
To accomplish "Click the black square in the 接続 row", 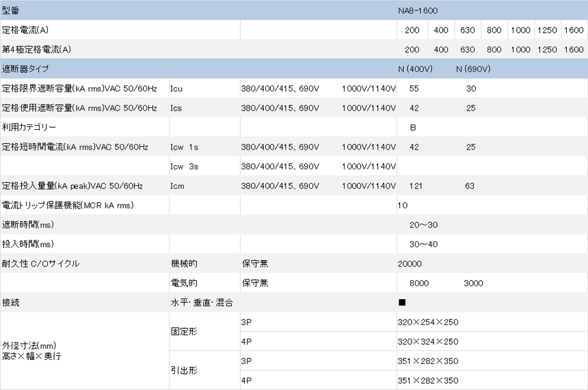I will point(403,302).
